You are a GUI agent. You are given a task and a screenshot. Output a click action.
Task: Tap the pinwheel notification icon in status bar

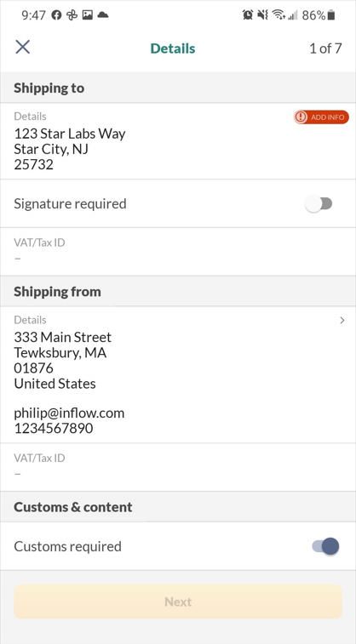pyautogui.click(x=72, y=15)
